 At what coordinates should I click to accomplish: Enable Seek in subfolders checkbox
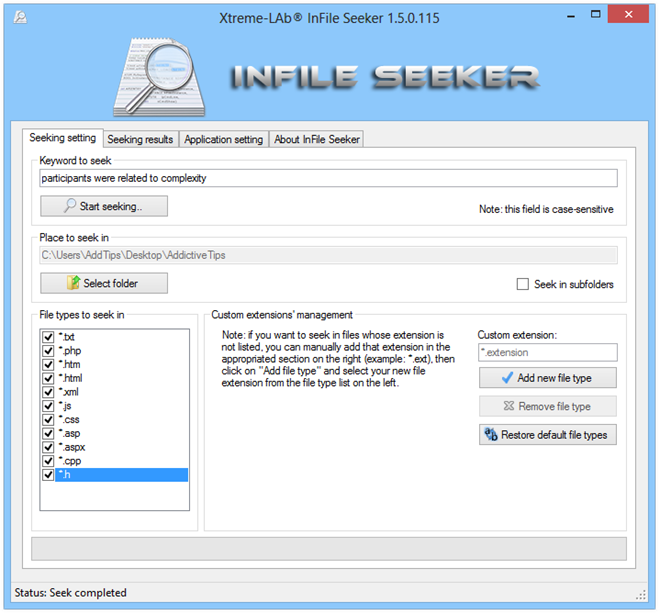pyautogui.click(x=522, y=284)
